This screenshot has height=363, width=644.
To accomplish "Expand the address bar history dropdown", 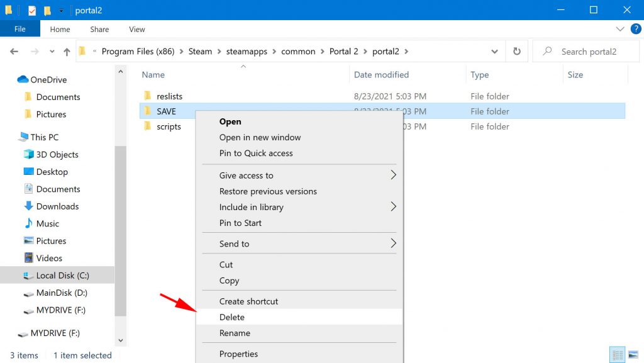I will 494,52.
